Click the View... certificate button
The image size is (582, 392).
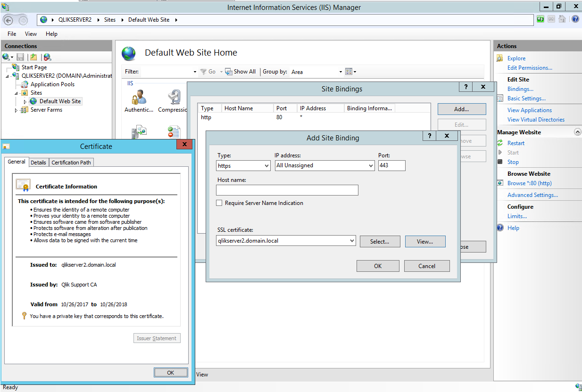424,241
